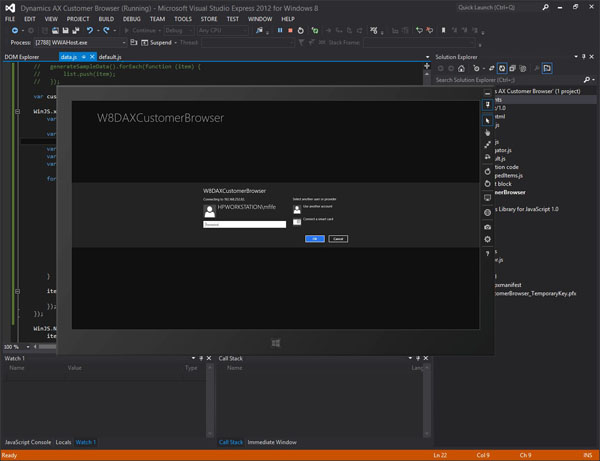Viewport: 600px width, 461px height.
Task: Switch to Locals tab
Action: click(63, 442)
